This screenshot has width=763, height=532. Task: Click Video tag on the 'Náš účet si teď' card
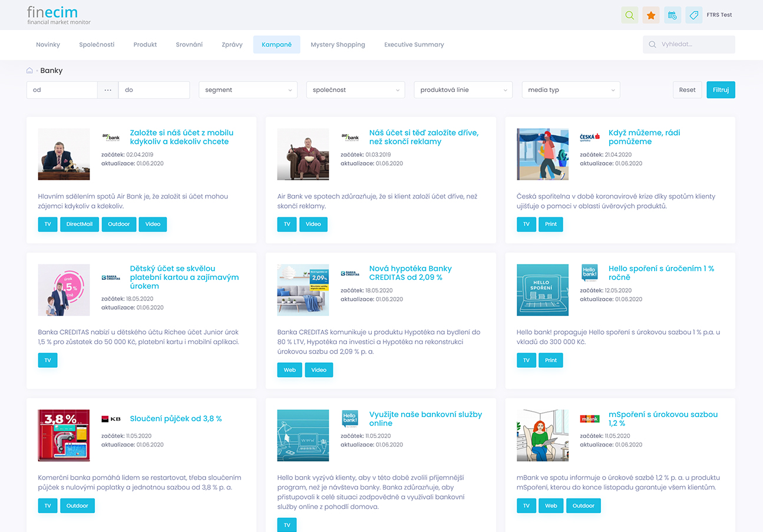click(x=313, y=224)
